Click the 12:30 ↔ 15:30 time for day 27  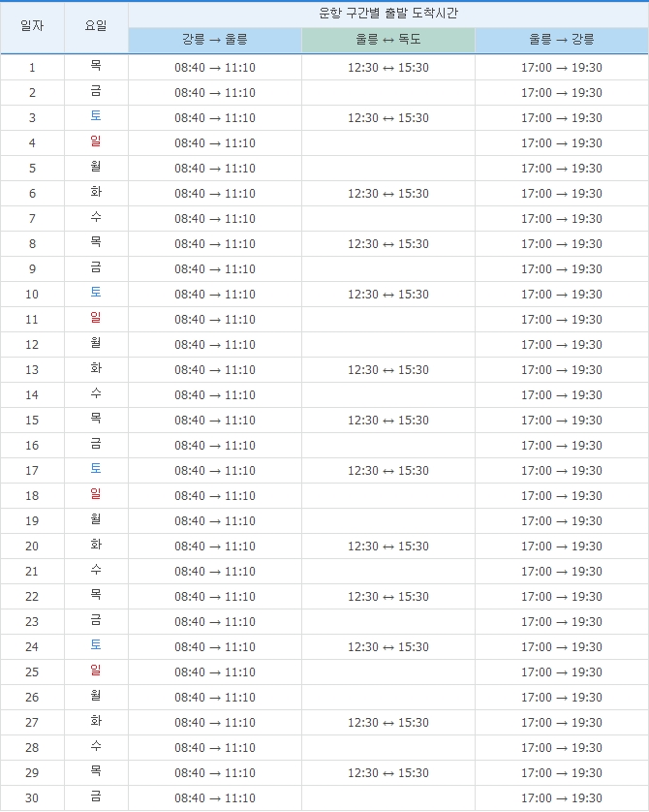coord(387,723)
